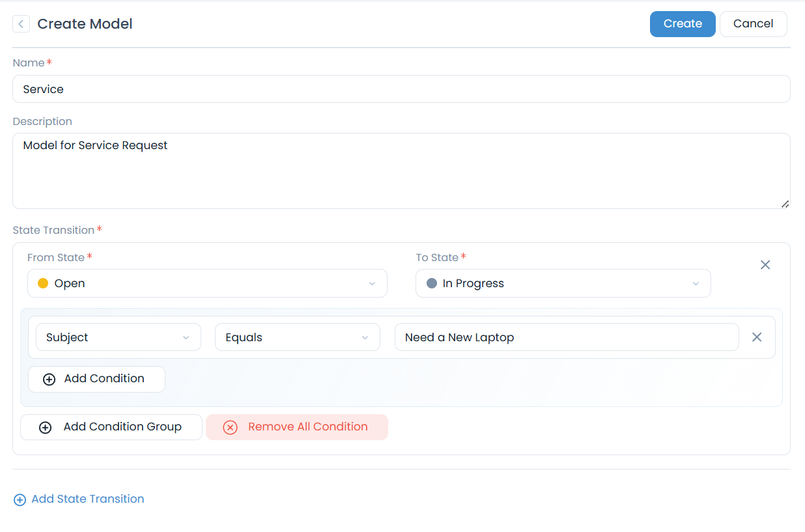This screenshot has width=805, height=532.
Task: Open the Subject field dropdown
Action: 118,337
